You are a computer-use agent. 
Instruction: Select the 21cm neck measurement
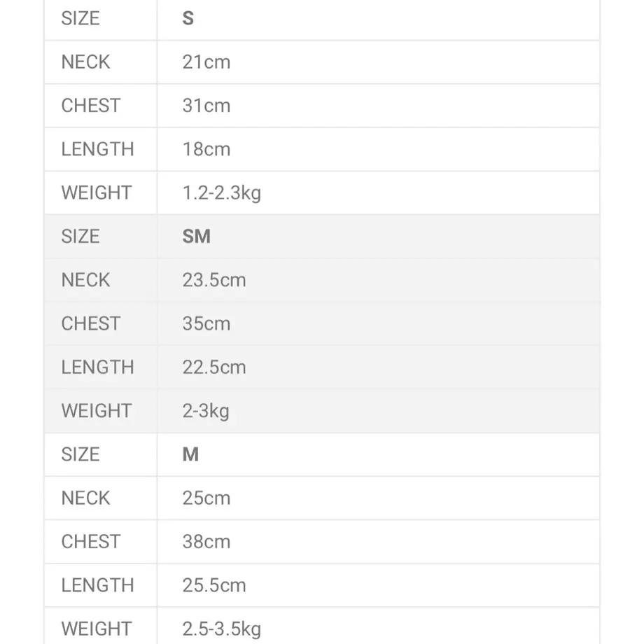[206, 62]
